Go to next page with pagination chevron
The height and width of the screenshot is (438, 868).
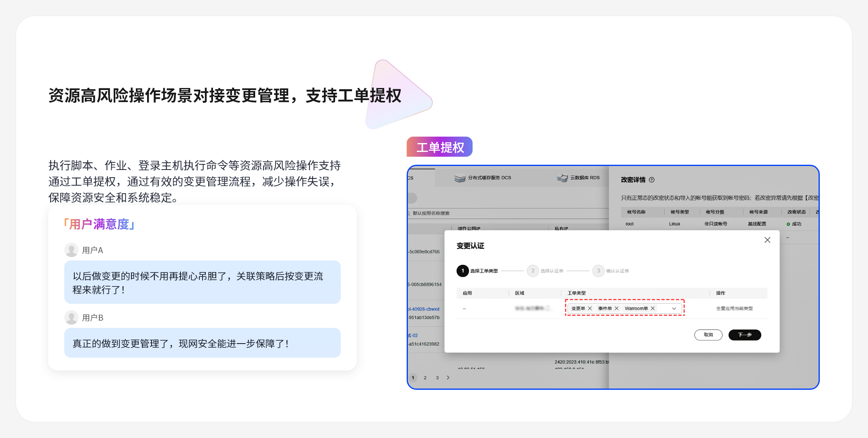pos(448,377)
